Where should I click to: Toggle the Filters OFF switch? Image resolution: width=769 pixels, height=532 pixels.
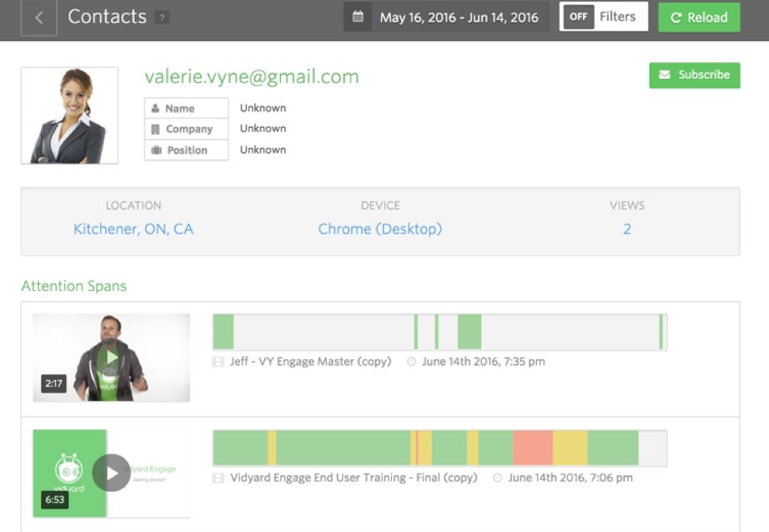click(579, 17)
